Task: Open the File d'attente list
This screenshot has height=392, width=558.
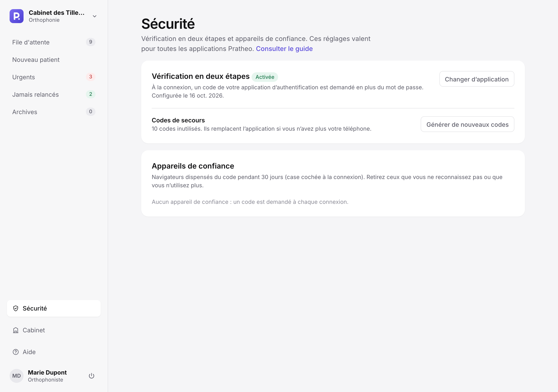Action: click(54, 42)
